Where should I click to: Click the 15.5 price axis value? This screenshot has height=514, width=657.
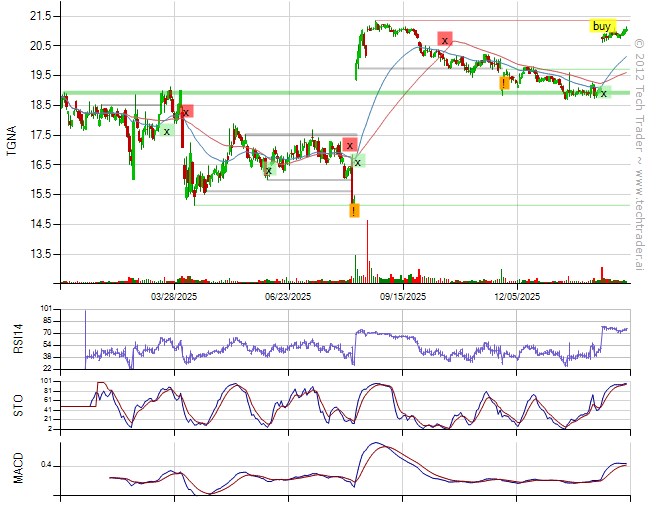pyautogui.click(x=40, y=194)
